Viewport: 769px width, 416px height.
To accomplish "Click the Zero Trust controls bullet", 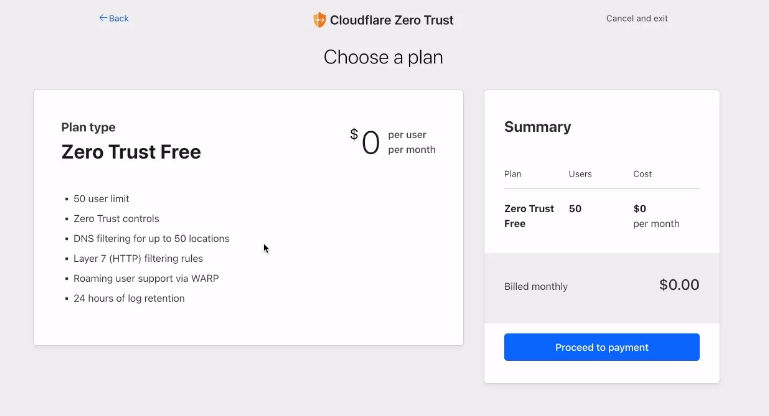I will click(x=116, y=218).
